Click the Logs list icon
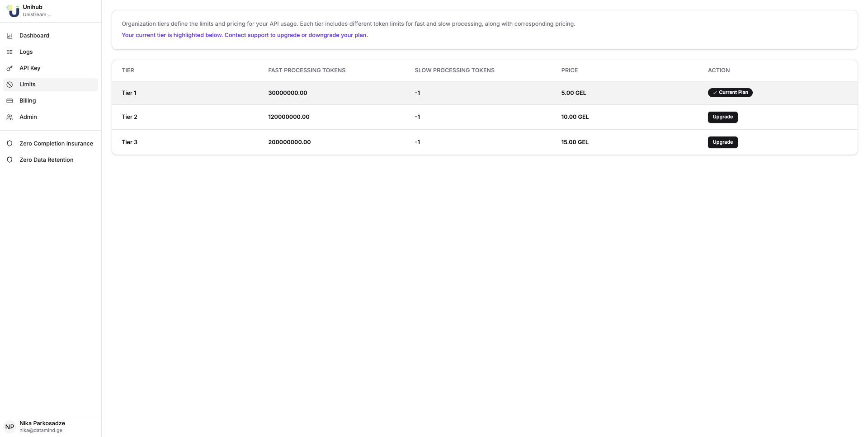 tap(9, 52)
